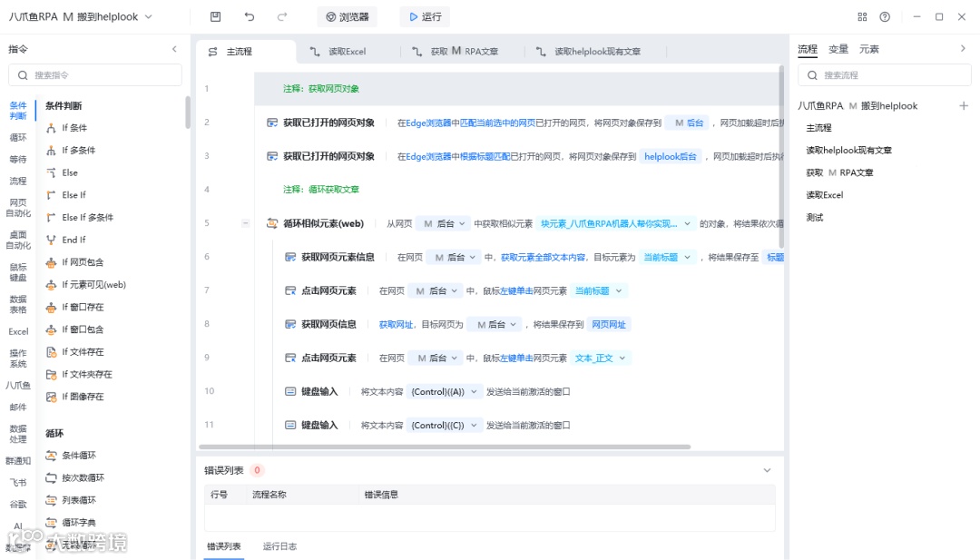The width and height of the screenshot is (980, 560).
Task: Click the 运行 run button
Action: (x=424, y=15)
